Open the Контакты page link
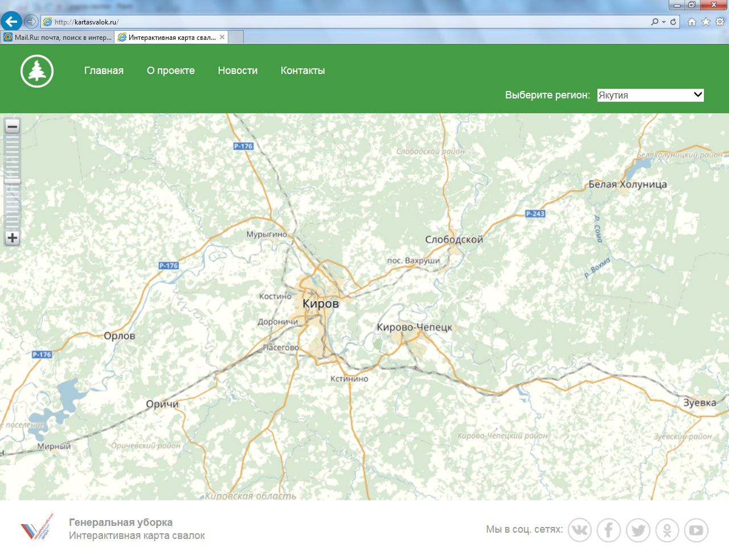This screenshot has width=729, height=560. 302,71
